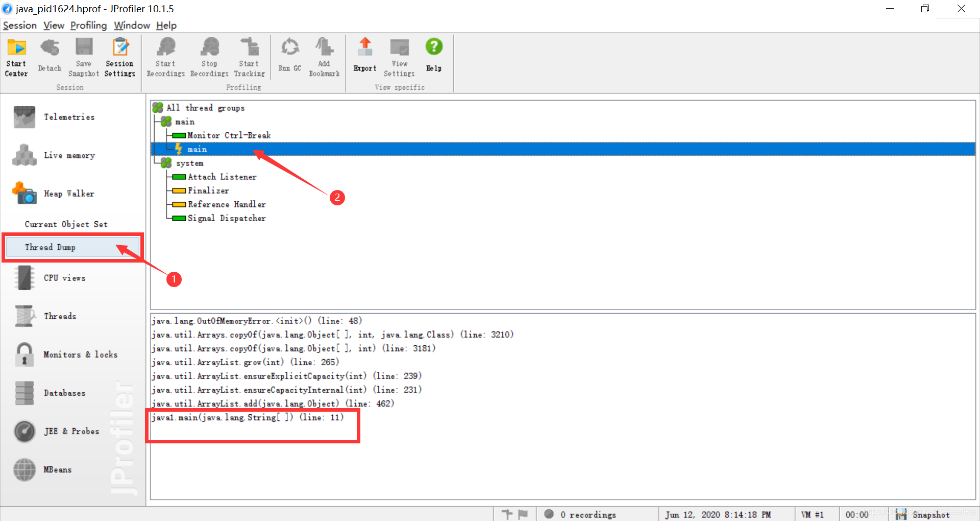Open Session Settings
This screenshot has width=980, height=521.
[x=120, y=58]
